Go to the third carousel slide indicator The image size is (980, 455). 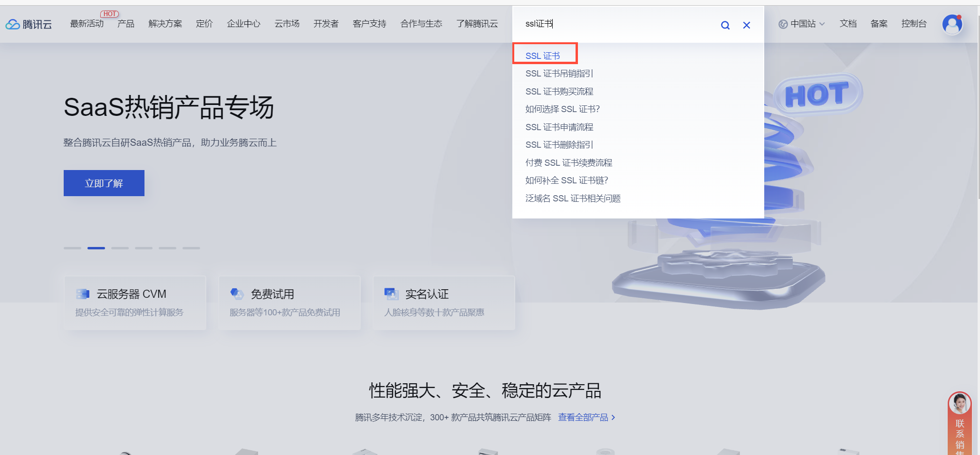point(120,248)
